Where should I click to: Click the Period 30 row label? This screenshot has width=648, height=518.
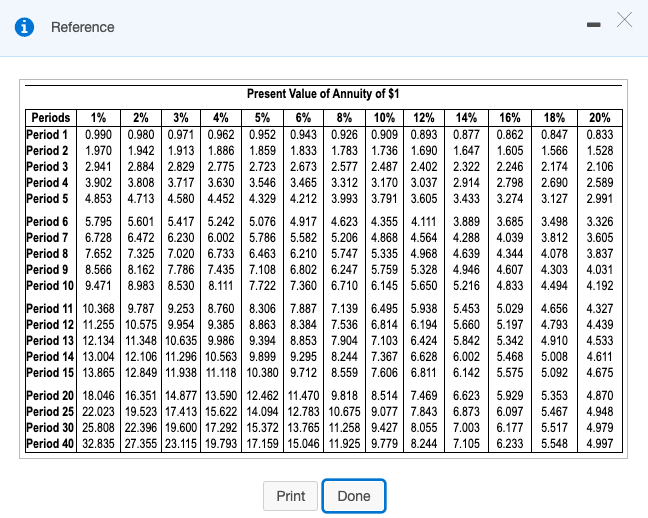50,427
